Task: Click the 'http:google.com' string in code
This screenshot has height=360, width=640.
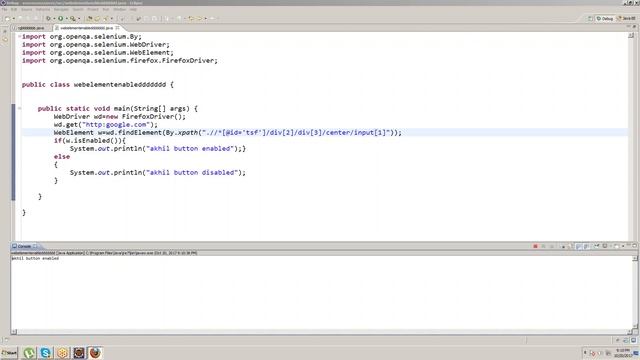Action: point(116,124)
